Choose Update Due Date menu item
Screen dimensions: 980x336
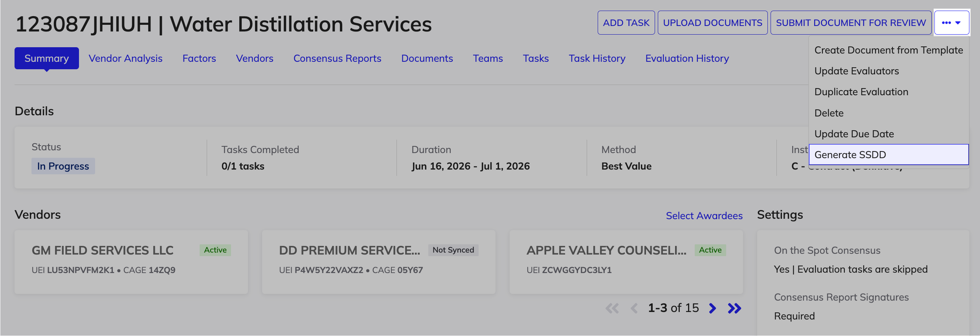click(x=889, y=134)
